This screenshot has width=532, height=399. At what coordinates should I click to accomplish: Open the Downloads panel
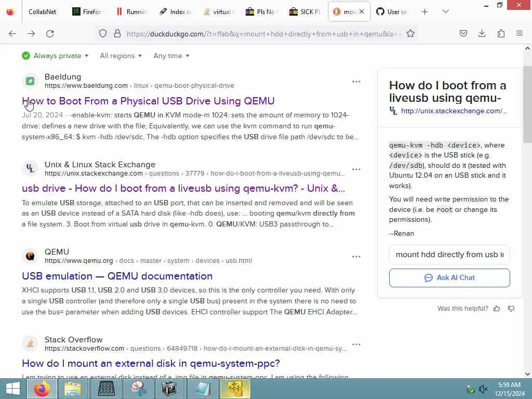pyautogui.click(x=482, y=33)
